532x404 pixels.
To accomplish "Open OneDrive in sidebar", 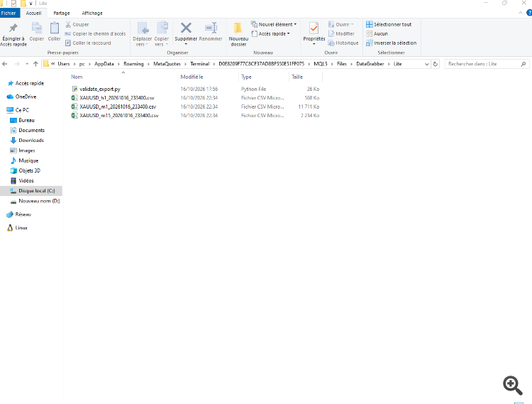I will coord(22,97).
